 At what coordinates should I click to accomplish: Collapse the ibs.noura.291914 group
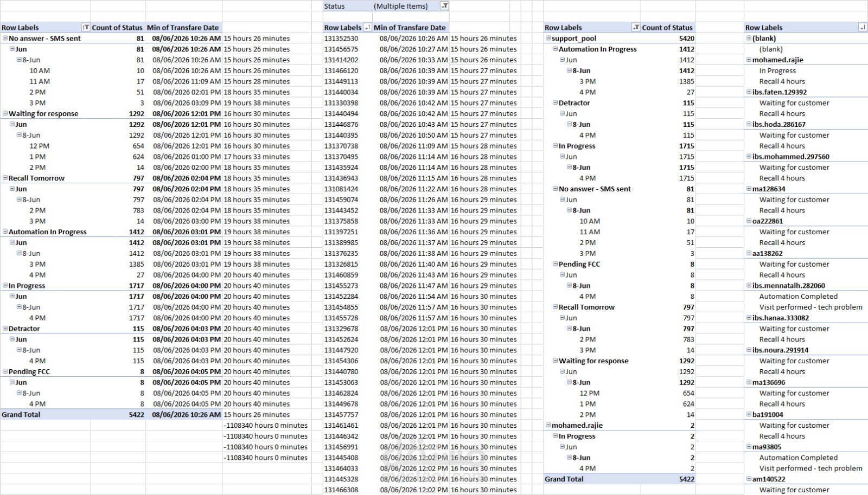[749, 350]
